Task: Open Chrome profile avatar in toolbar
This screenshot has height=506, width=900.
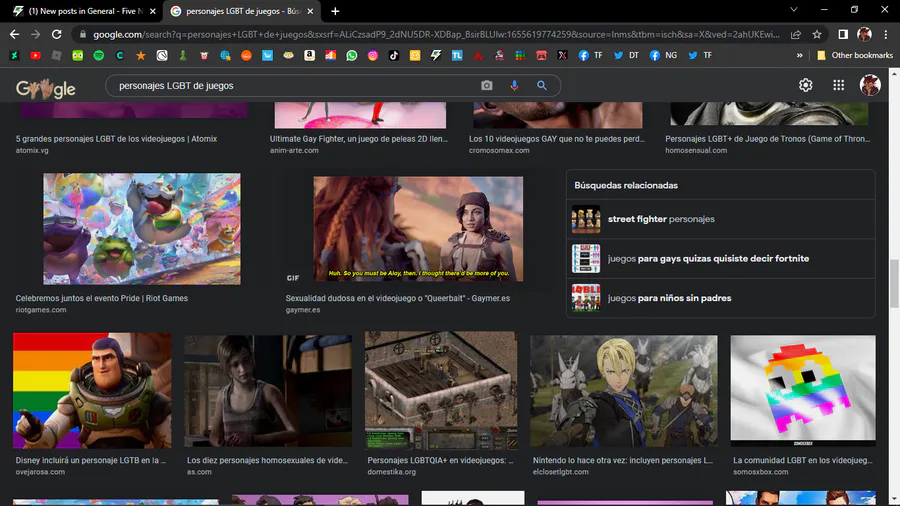Action: [x=864, y=34]
